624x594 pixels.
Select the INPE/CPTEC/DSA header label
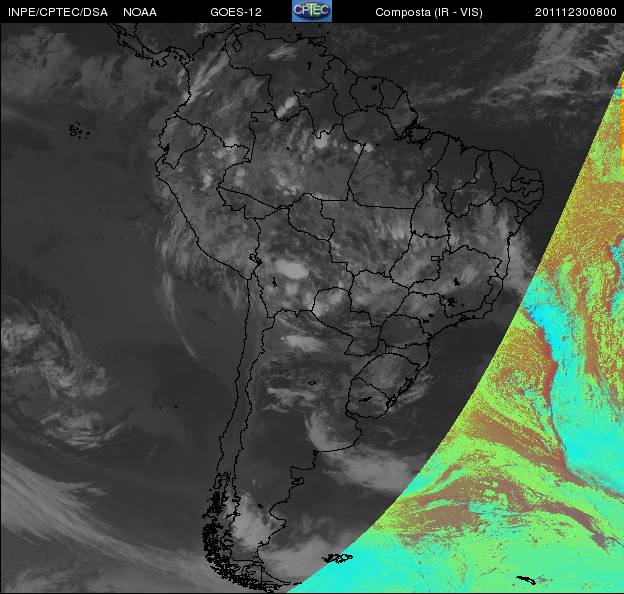(58, 12)
